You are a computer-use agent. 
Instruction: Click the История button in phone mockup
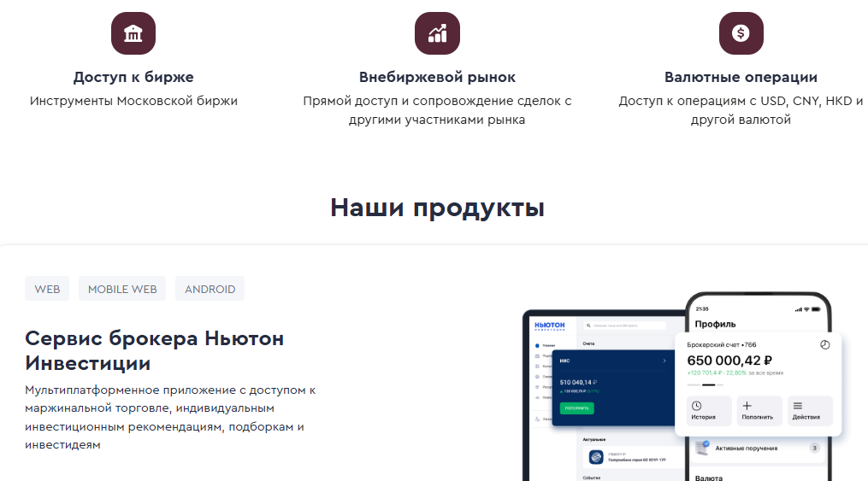pos(709,411)
